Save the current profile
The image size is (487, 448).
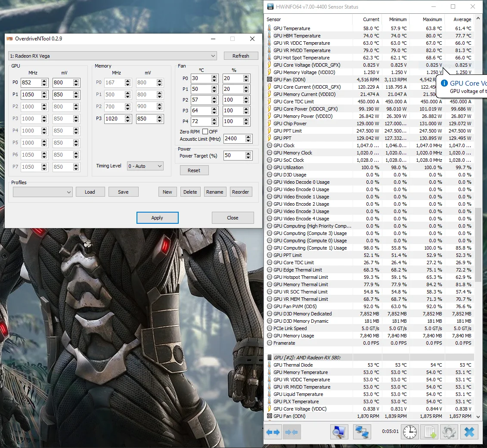123,192
